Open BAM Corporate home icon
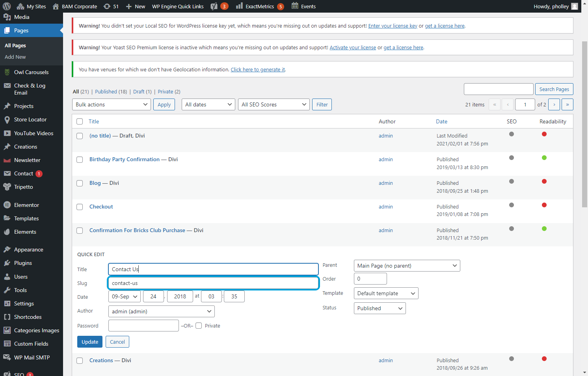This screenshot has height=376, width=588. point(56,6)
